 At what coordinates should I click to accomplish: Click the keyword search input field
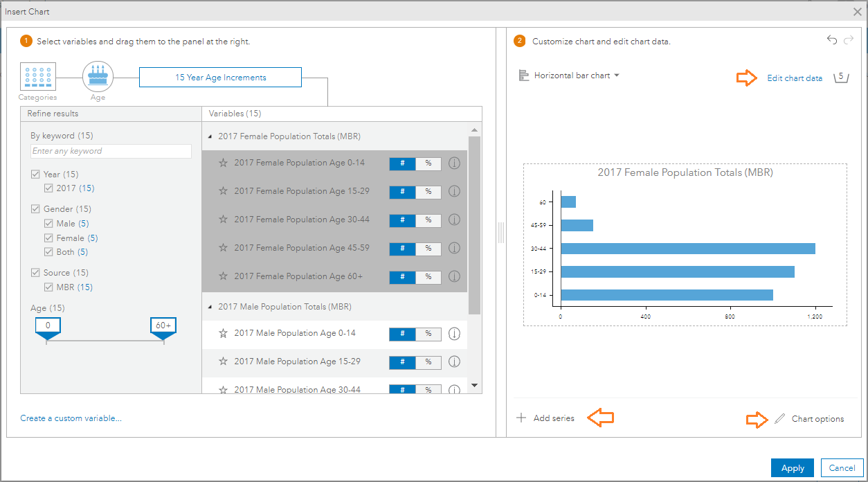111,151
